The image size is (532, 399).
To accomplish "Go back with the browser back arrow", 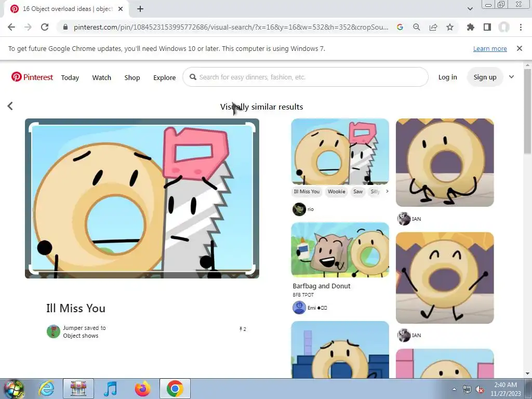I will point(11,27).
